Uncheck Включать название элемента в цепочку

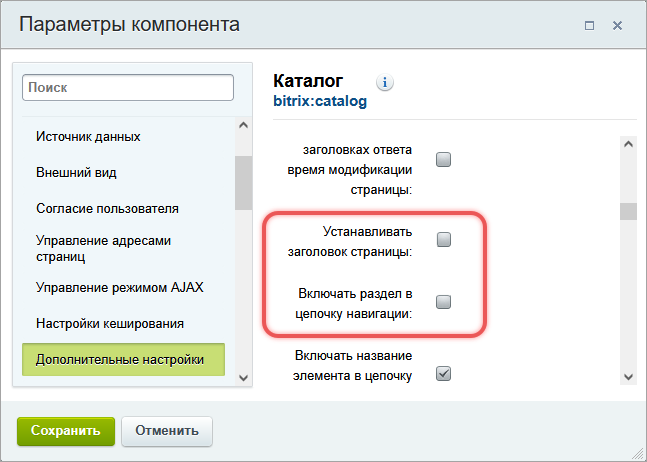[444, 374]
